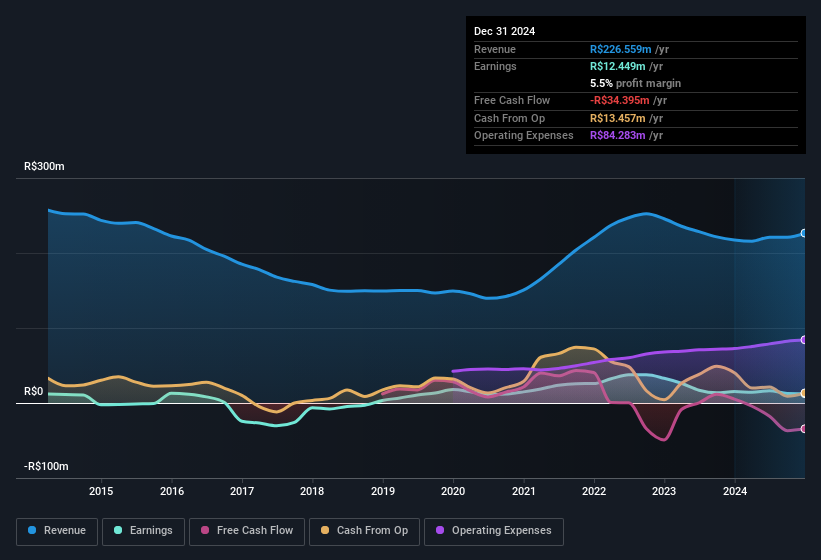This screenshot has height=560, width=821.
Task: Toggle the Revenue series legend button
Action: click(57, 531)
